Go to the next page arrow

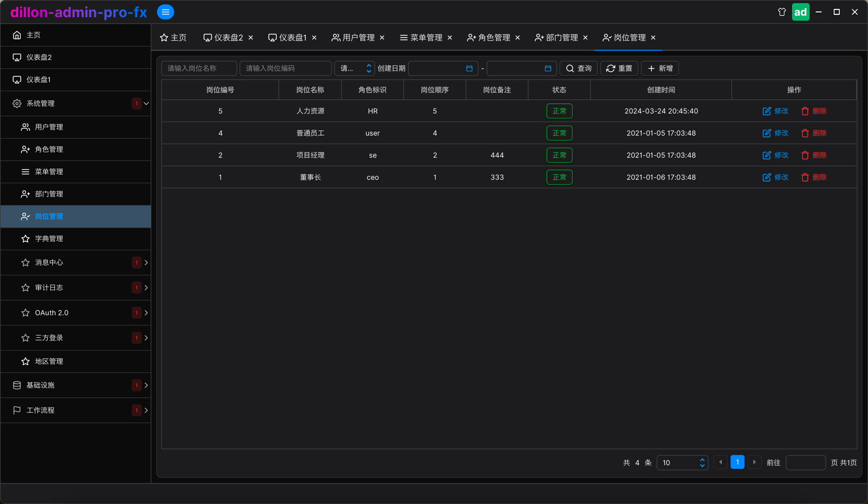pyautogui.click(x=754, y=462)
